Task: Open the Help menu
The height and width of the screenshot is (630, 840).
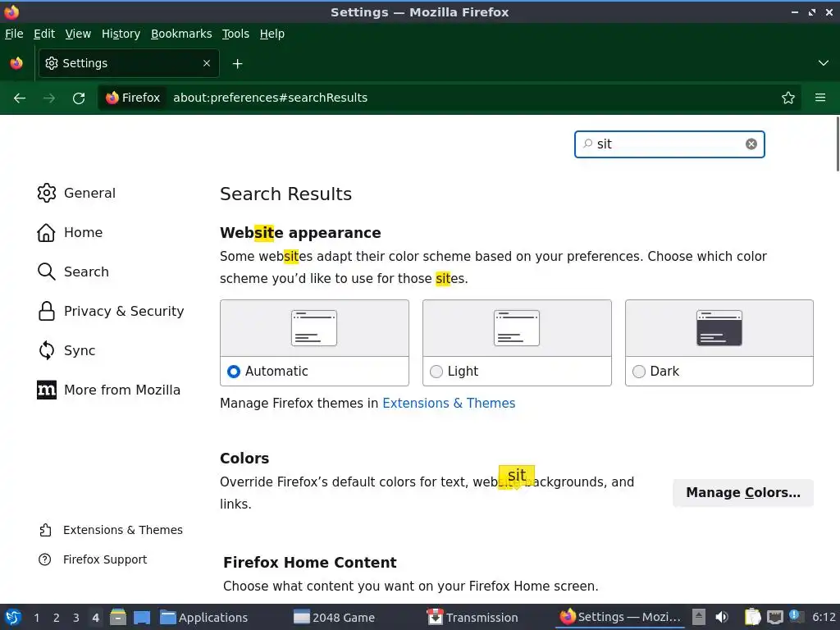Action: [272, 34]
